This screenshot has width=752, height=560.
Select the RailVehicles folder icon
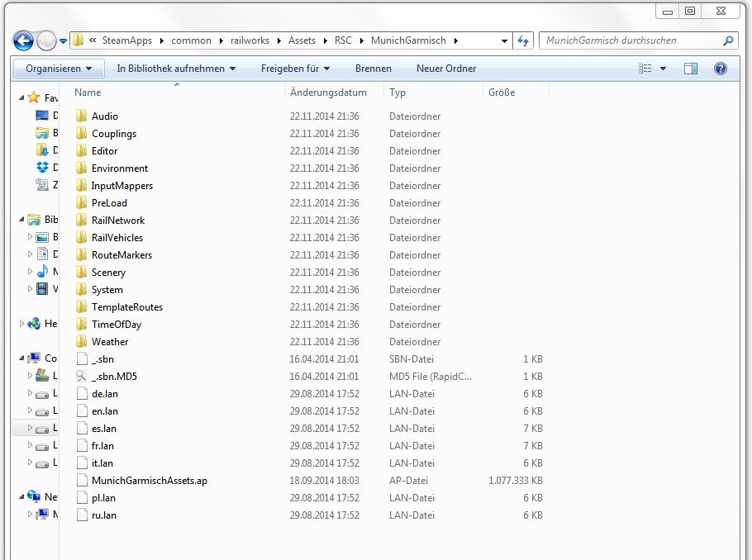(x=82, y=237)
